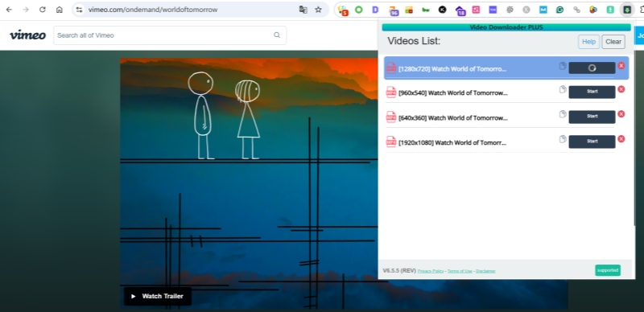Image resolution: width=644 pixels, height=312 pixels.
Task: Open the extension icon with 96 badge
Action: click(393, 10)
